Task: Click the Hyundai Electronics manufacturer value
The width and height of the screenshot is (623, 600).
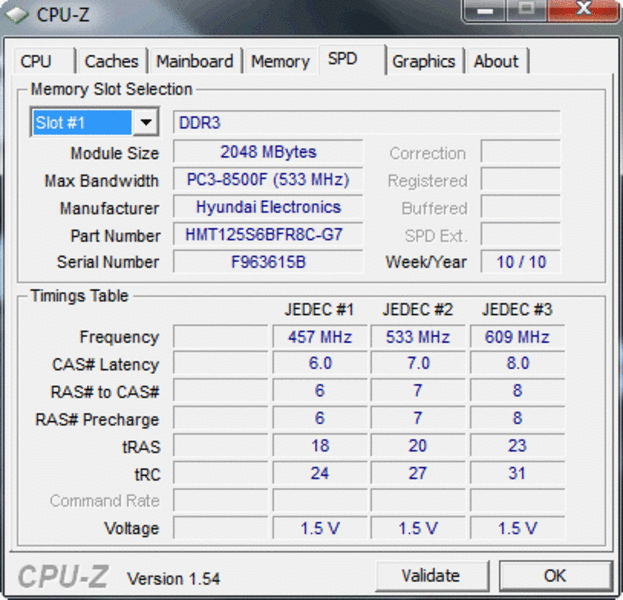Action: pyautogui.click(x=268, y=207)
